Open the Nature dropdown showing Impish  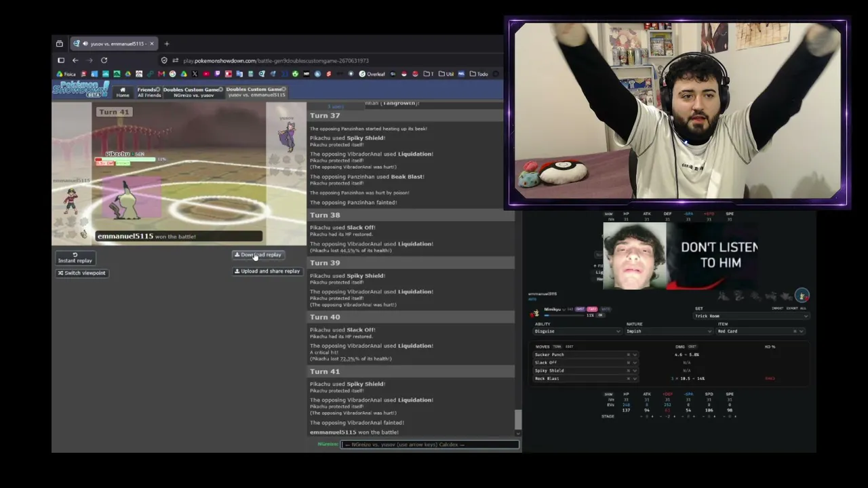click(669, 331)
